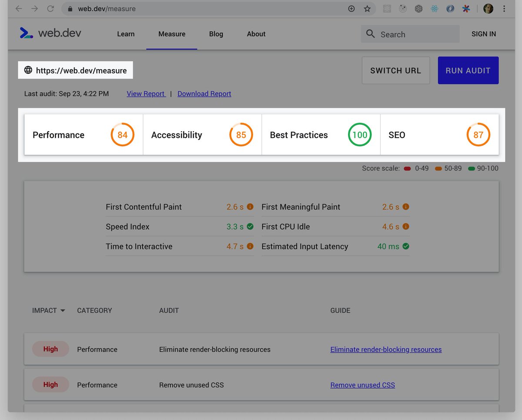The image size is (522, 420).
Task: Click the SIGN IN link
Action: click(x=484, y=34)
